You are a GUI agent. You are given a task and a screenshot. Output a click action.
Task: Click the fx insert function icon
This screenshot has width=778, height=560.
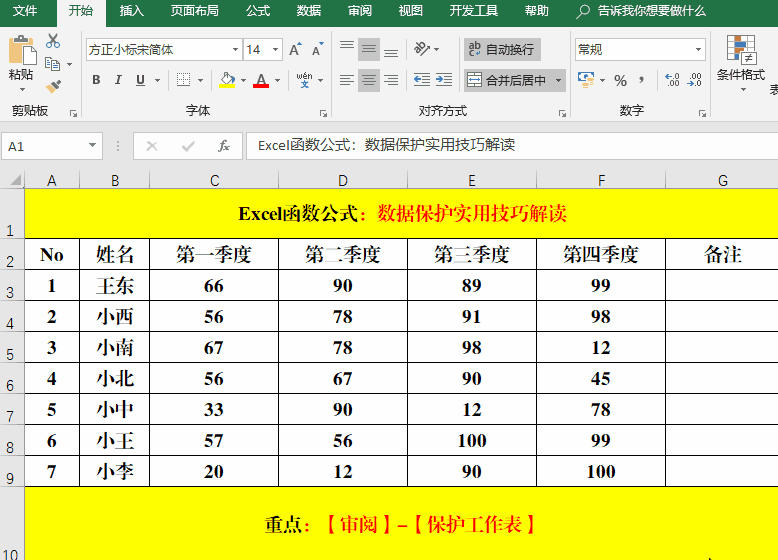(224, 146)
